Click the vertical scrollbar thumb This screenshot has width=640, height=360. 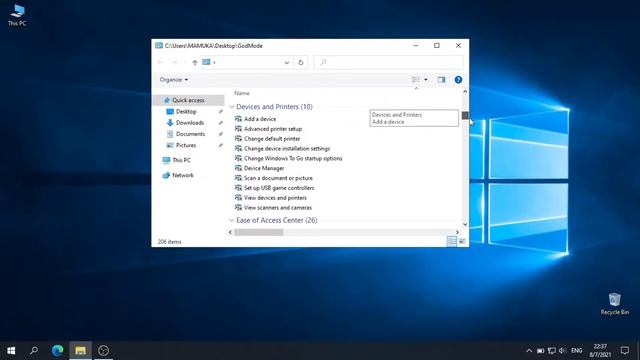pos(465,116)
